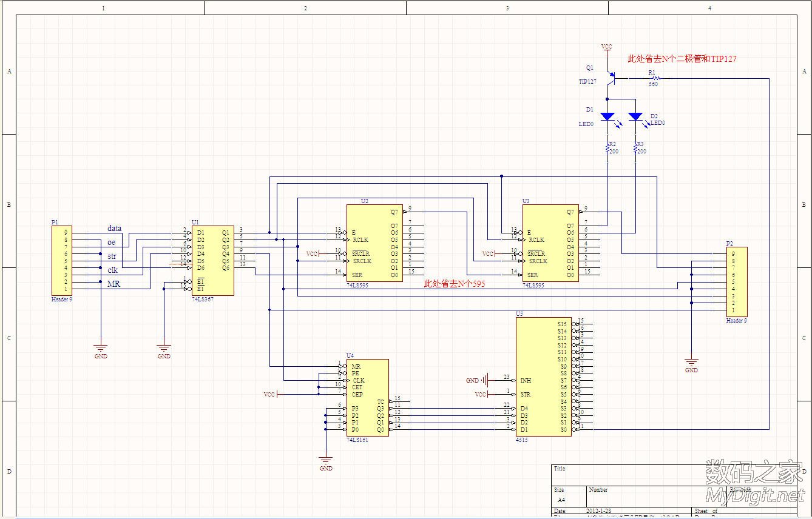The height and width of the screenshot is (519, 812).
Task: Click the GND symbol under U4
Action: click(x=326, y=463)
